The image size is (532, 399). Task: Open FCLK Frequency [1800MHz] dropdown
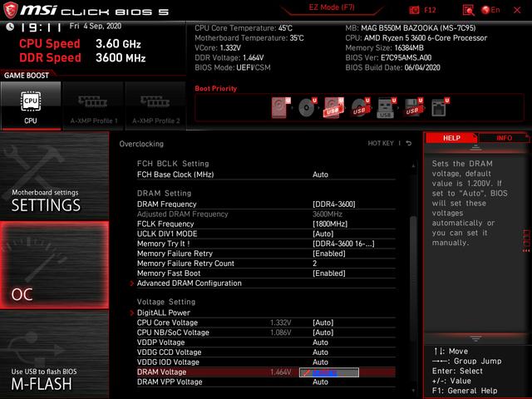click(330, 224)
